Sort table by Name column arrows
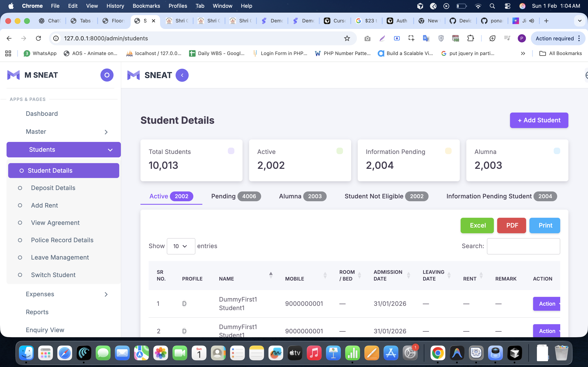The height and width of the screenshot is (367, 588). 271,275
